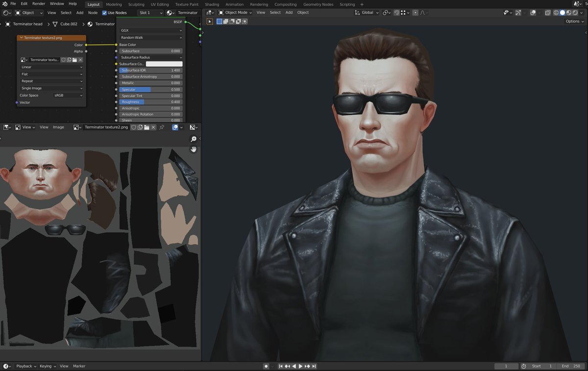Choose the new selection mode icon in the viewport

[x=220, y=21]
